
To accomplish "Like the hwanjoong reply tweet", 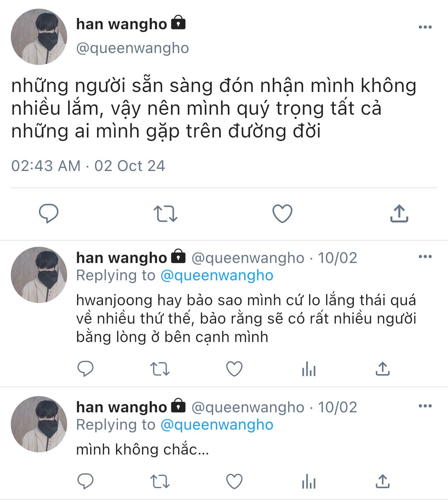I will click(x=234, y=369).
